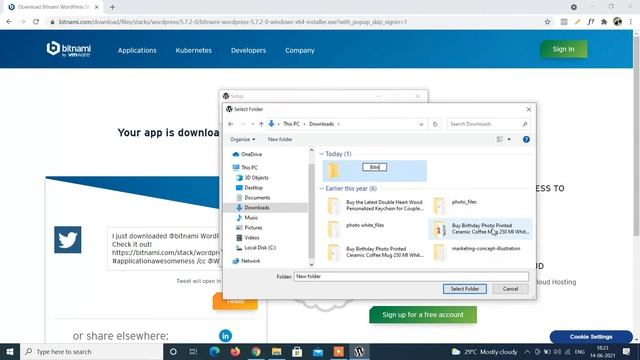Screen dimensions: 640x360
Task: Select the Download Bitnami WordPress browser tab
Action: click(53, 7)
